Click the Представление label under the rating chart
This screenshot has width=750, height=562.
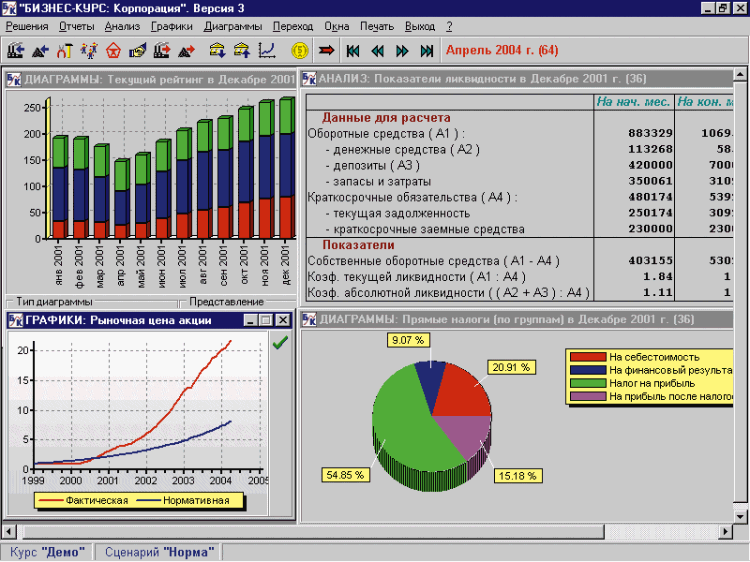[225, 301]
